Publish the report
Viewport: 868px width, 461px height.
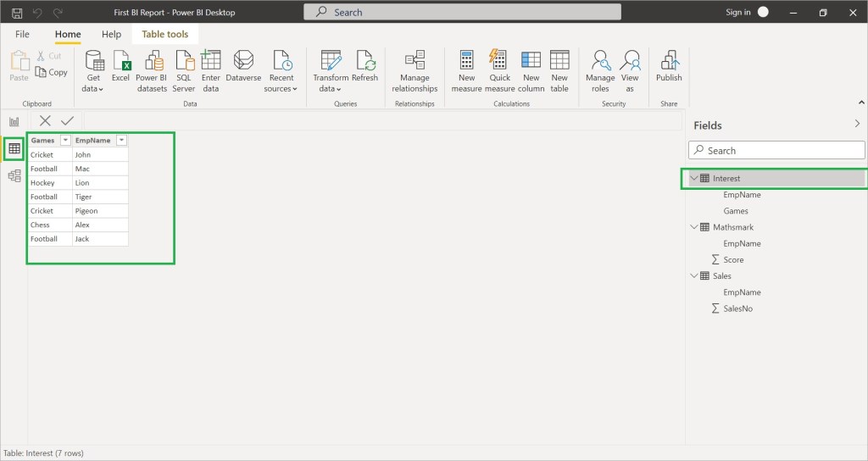669,66
